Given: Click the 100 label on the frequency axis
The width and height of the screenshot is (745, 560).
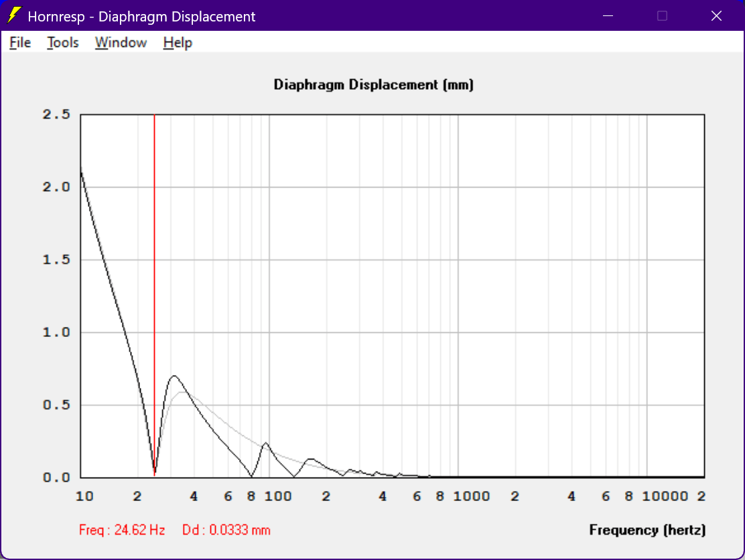Looking at the screenshot, I should pos(278,496).
